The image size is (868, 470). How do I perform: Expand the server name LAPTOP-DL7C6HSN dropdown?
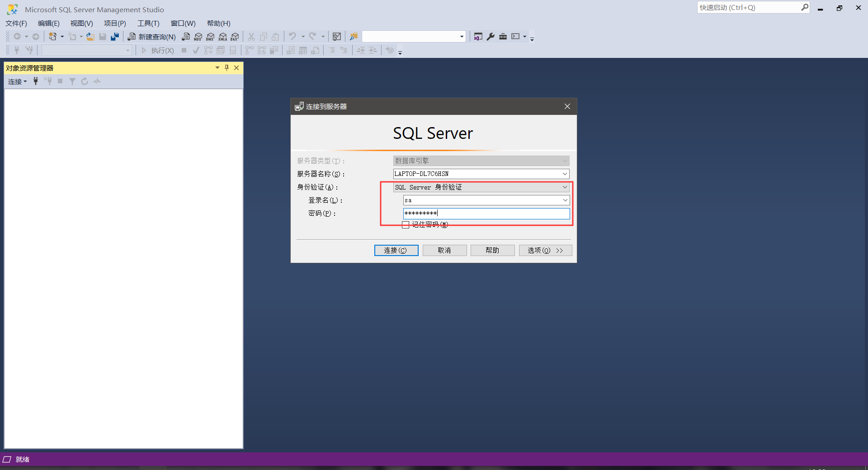564,174
